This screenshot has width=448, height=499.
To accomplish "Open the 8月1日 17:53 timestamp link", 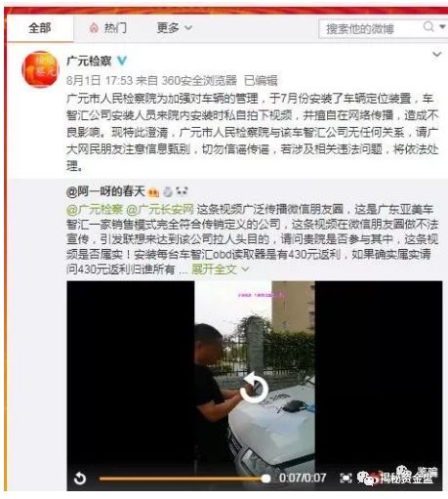I will [x=100, y=80].
